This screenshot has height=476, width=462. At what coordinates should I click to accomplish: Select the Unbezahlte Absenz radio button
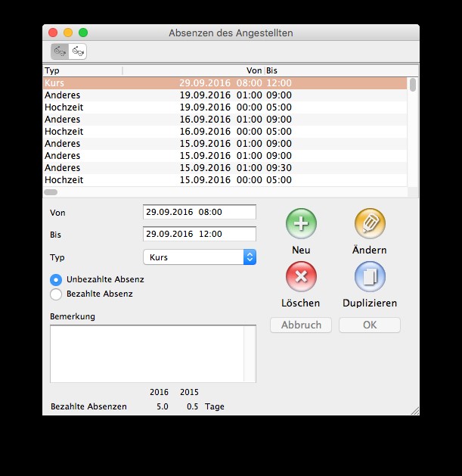click(56, 279)
